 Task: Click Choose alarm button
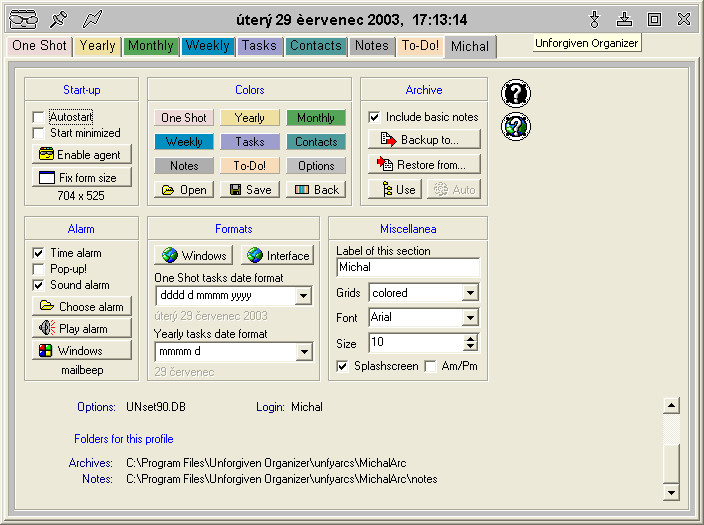tap(82, 306)
